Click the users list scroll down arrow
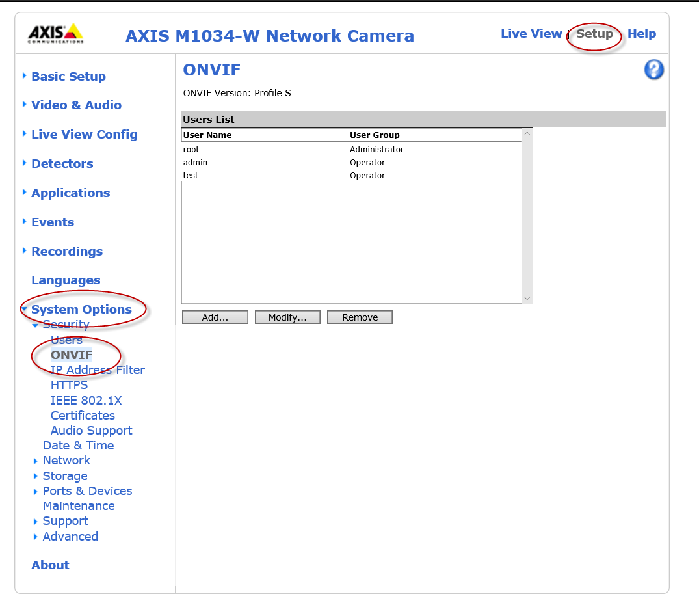Viewport: 699px width, 616px height. [x=527, y=299]
